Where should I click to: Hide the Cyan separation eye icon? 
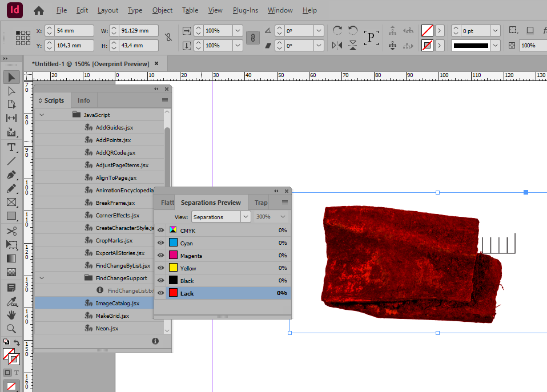click(x=160, y=243)
